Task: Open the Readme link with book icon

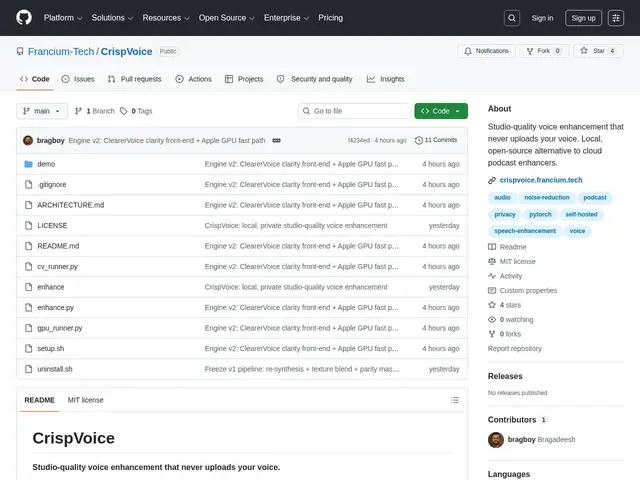Action: [507, 247]
